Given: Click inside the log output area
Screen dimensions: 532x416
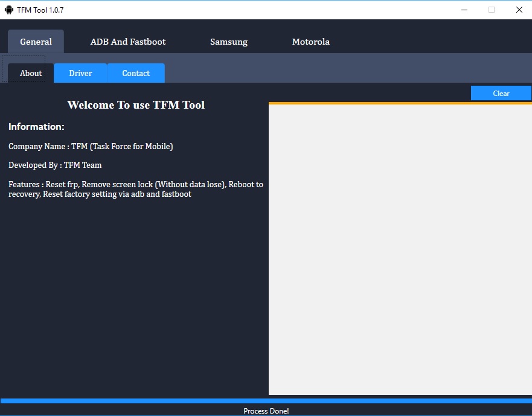Looking at the screenshot, I should [400, 249].
